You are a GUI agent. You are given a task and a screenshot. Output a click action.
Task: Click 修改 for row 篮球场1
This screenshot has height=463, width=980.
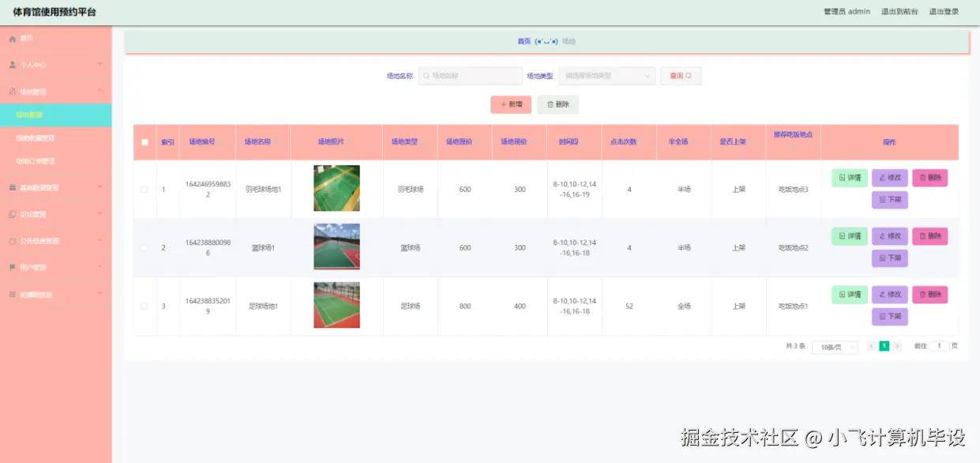tap(890, 236)
